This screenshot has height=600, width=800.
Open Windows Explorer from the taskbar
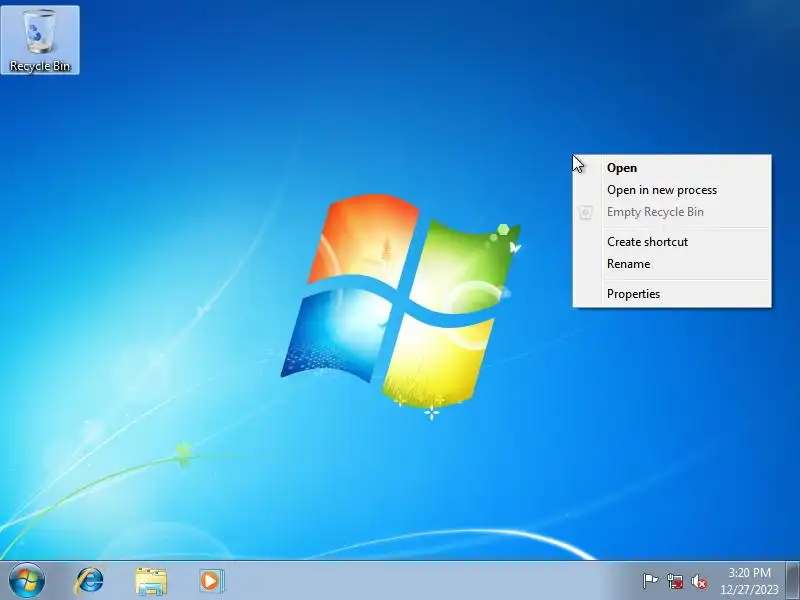tap(151, 581)
